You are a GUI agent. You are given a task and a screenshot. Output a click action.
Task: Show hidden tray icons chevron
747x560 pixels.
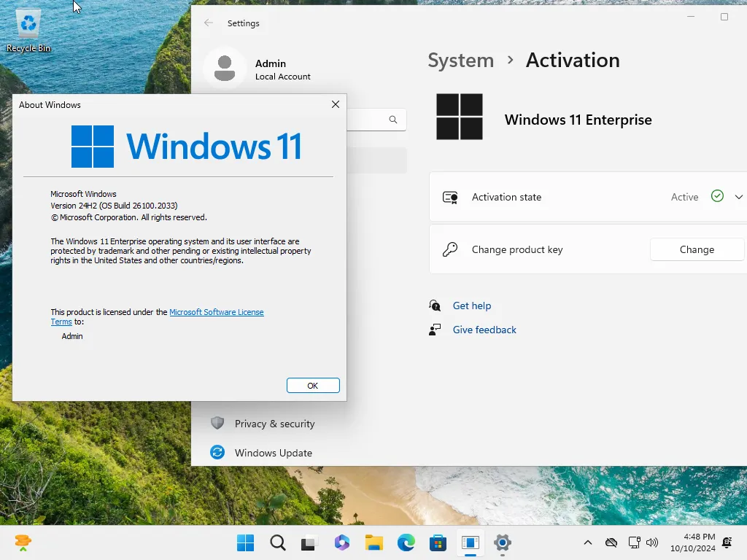click(x=588, y=542)
